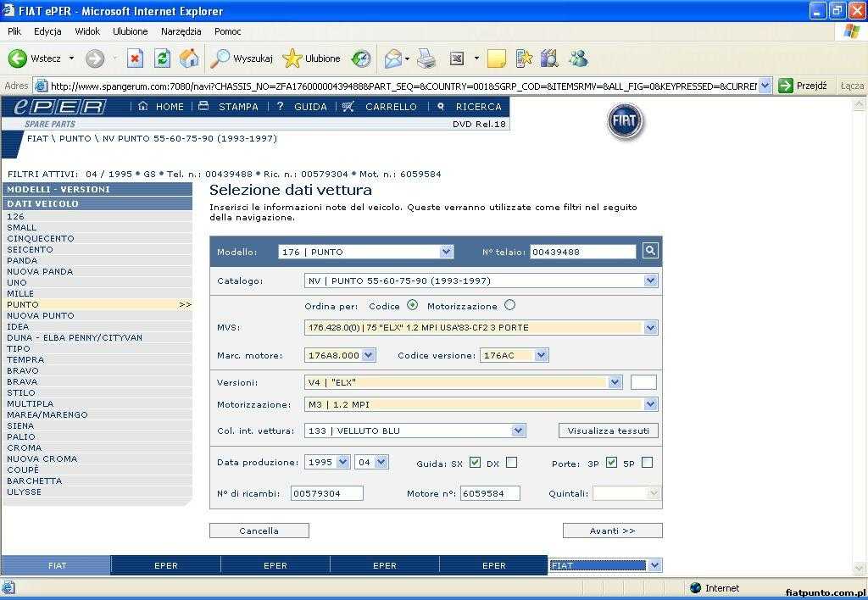Viewport: 868px width, 600px height.
Task: Select MULTIPLA in the model list
Action: (x=31, y=404)
